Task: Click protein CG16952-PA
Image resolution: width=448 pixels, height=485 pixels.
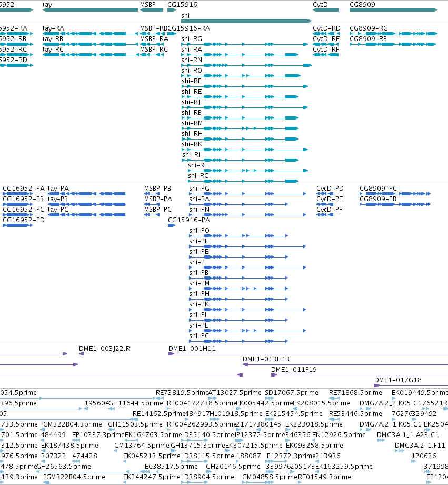Action: pyautogui.click(x=24, y=189)
